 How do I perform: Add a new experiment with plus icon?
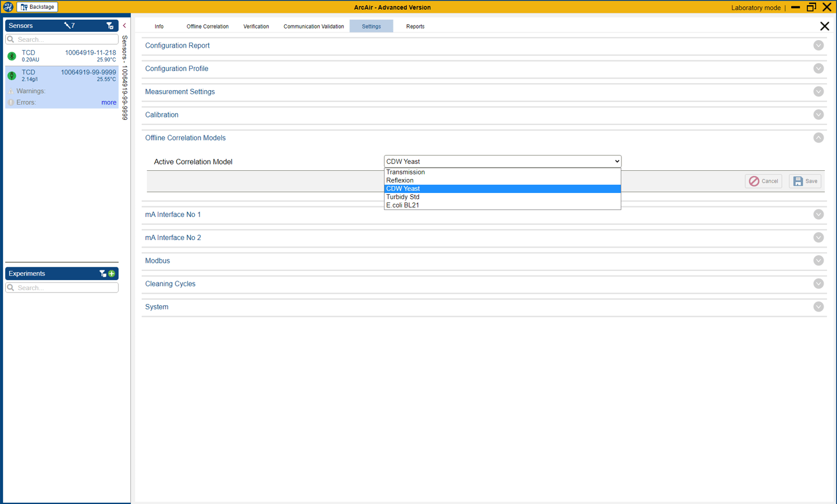point(112,273)
